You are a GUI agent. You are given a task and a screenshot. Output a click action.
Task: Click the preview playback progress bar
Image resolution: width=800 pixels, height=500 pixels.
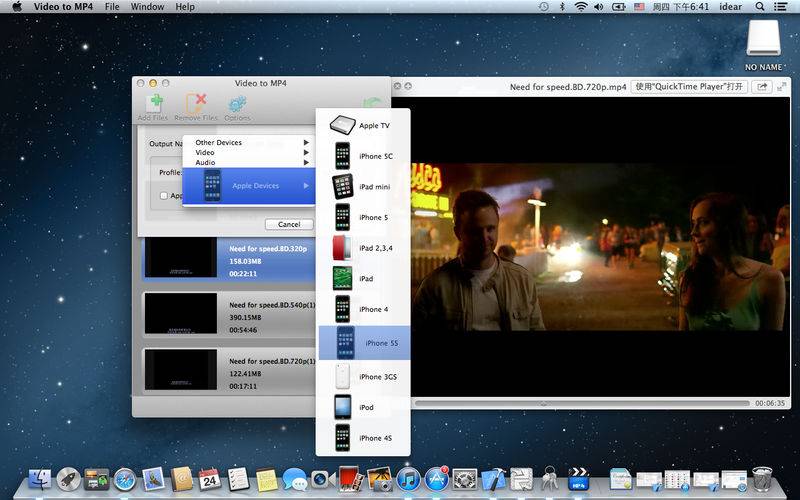(582, 403)
